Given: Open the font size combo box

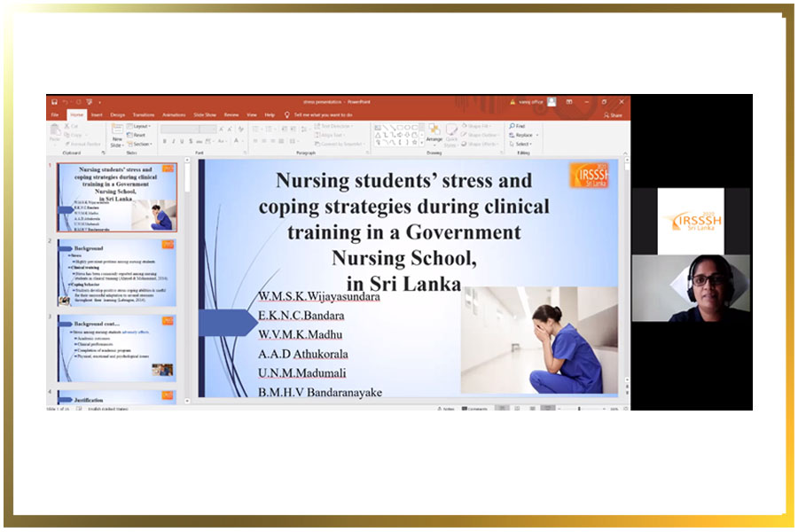Looking at the screenshot, I should click(207, 129).
